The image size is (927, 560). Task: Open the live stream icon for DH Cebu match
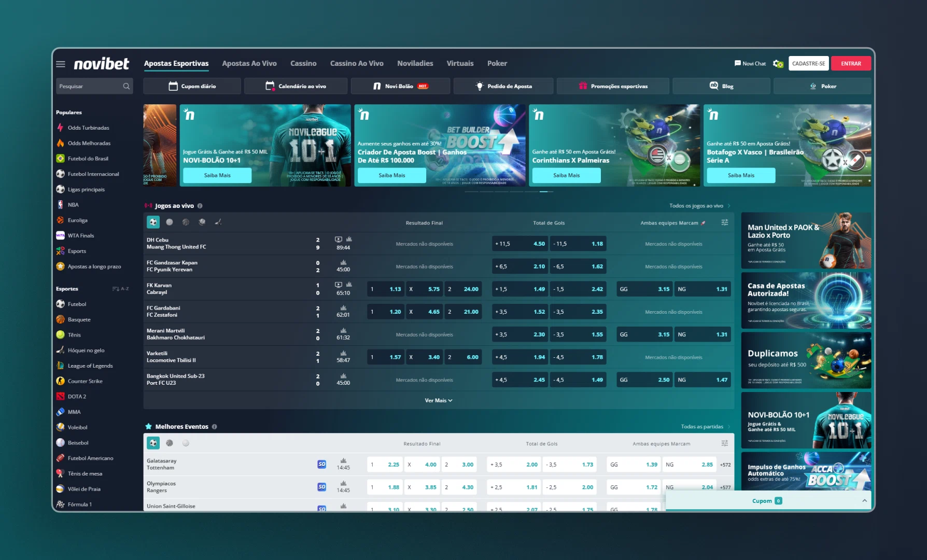tap(338, 240)
